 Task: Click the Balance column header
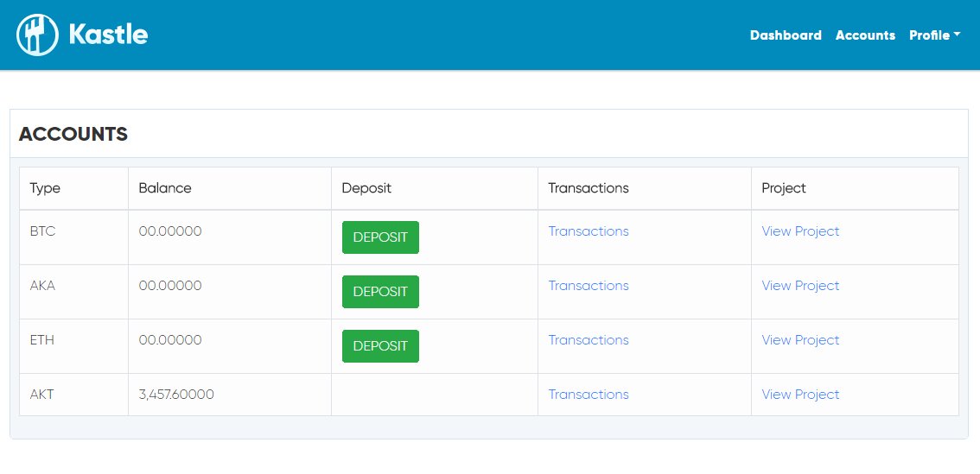[165, 188]
